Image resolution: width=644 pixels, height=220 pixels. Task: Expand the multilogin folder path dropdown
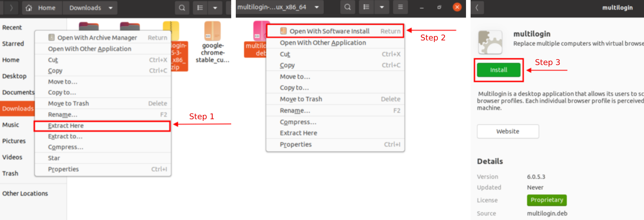pos(317,7)
